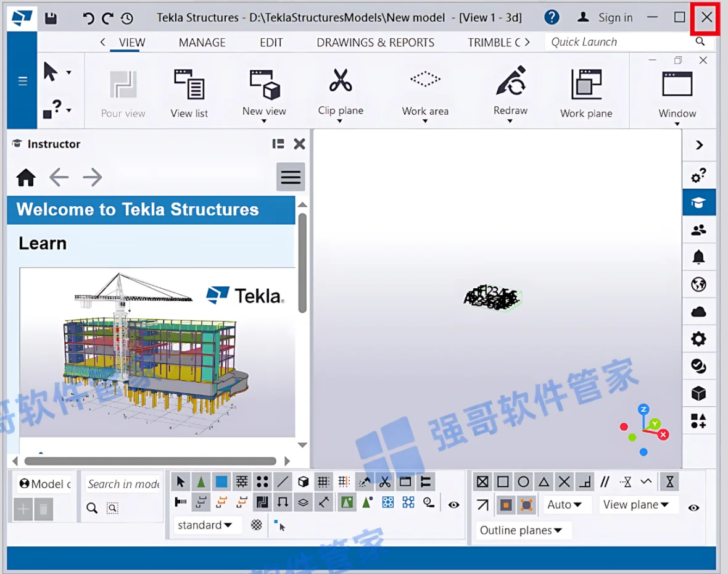Open the people collaboration side pane icon

click(x=698, y=230)
